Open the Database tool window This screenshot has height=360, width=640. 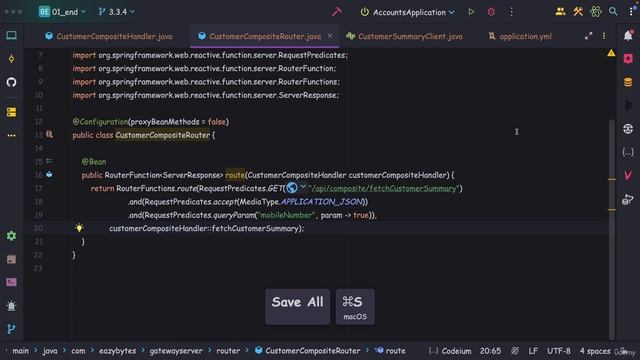[x=628, y=82]
